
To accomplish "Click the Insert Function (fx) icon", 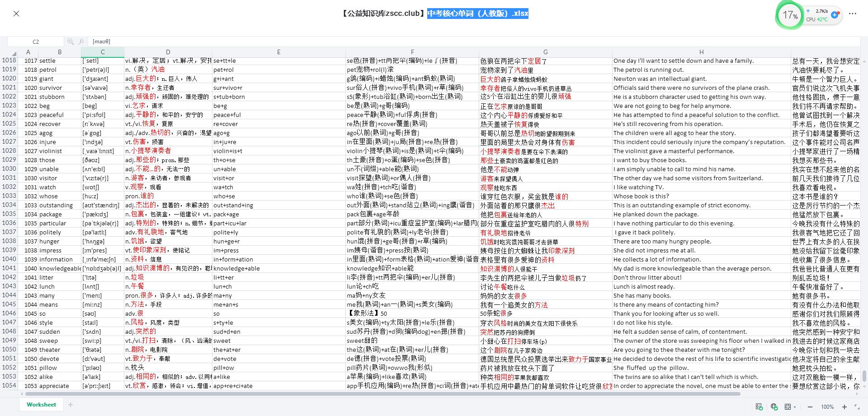I will click(81, 41).
